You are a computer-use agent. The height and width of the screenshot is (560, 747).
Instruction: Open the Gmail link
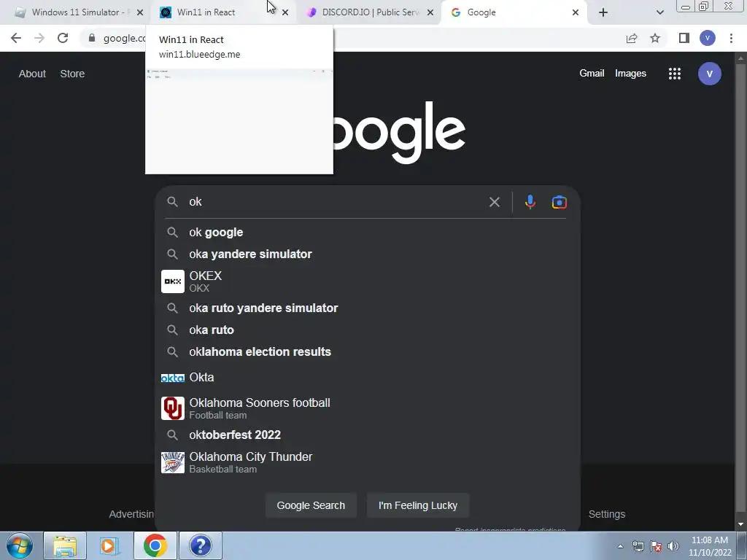coord(592,74)
